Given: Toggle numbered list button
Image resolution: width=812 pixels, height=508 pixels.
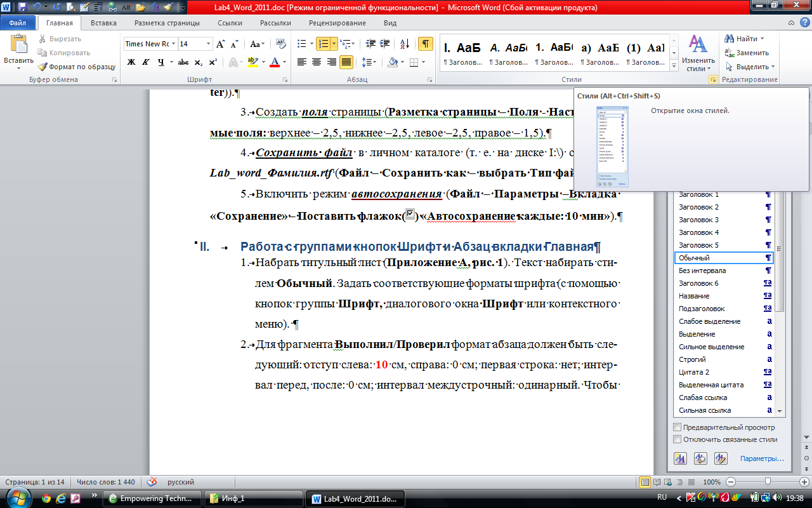Looking at the screenshot, I should tap(323, 44).
